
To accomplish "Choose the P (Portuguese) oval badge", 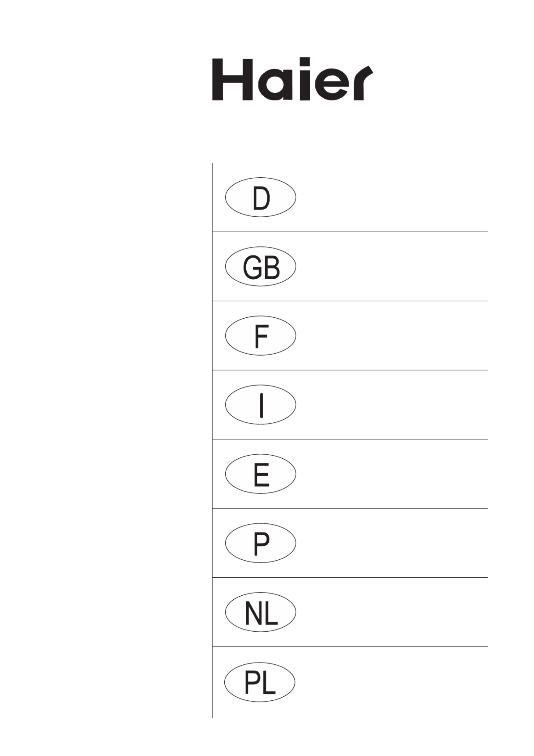I will point(260,543).
